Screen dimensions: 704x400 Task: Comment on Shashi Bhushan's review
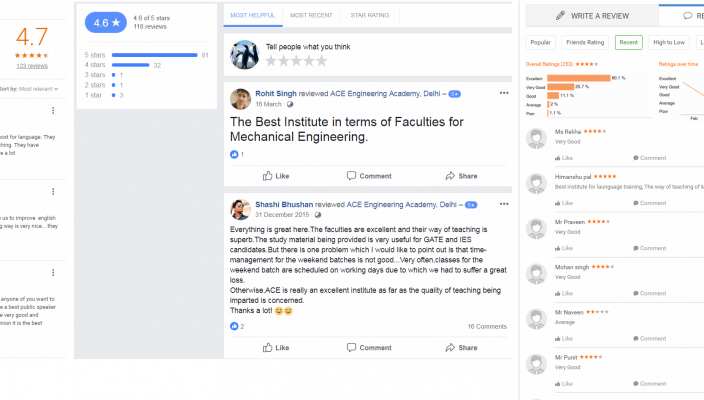(369, 347)
